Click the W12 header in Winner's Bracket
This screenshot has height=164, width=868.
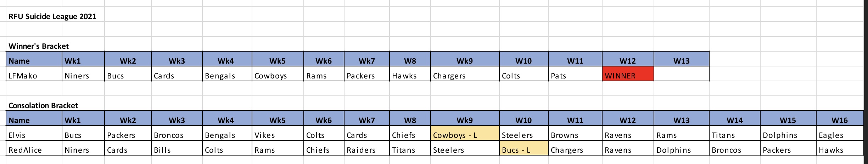[x=628, y=59]
